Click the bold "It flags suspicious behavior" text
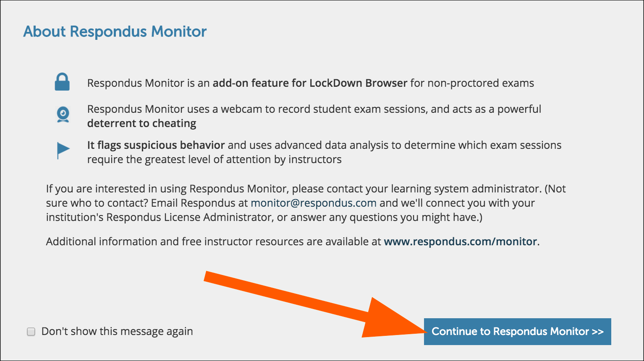This screenshot has width=644, height=361. click(156, 145)
